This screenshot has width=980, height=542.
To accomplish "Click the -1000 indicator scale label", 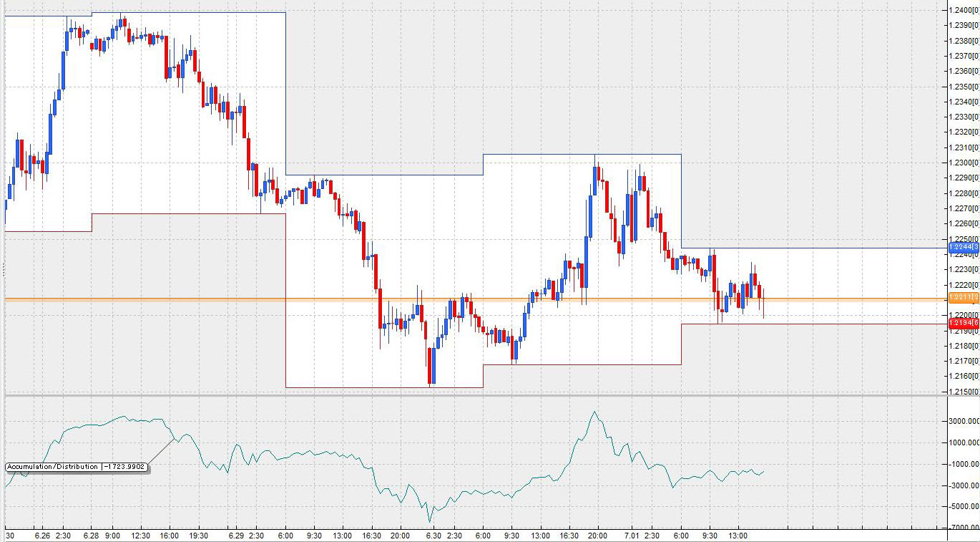I will [964, 464].
